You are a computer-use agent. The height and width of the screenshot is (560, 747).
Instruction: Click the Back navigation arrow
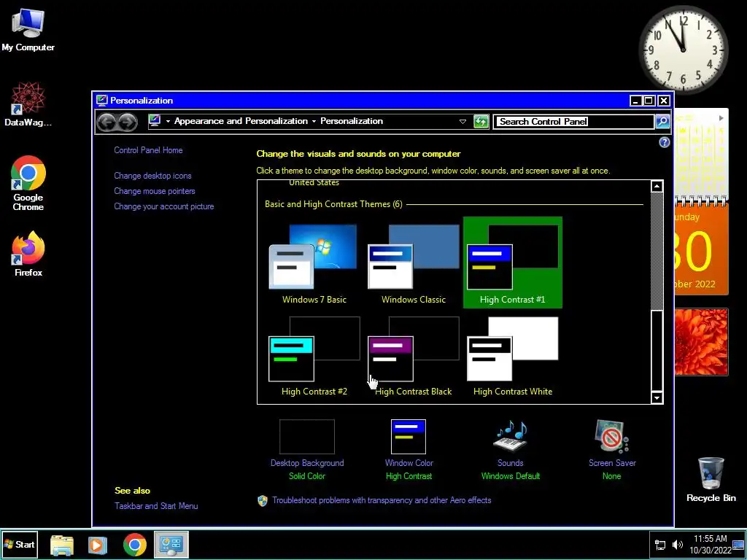tap(107, 122)
